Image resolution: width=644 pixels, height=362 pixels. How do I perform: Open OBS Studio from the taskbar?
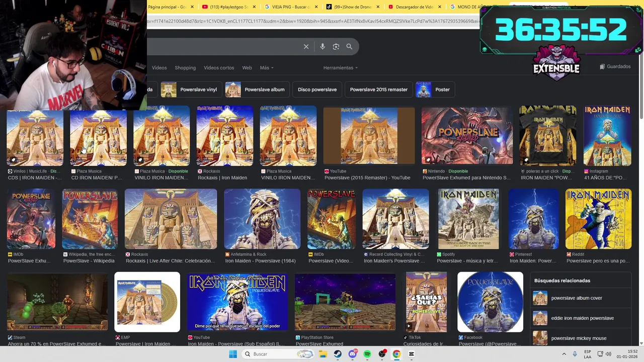click(x=382, y=354)
